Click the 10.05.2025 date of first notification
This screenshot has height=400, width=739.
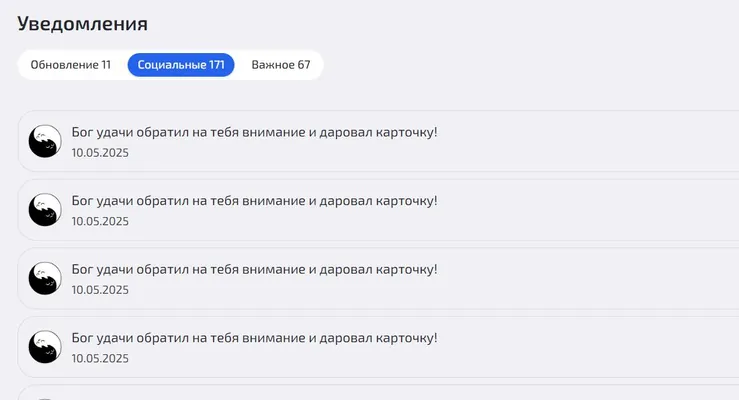click(x=100, y=153)
